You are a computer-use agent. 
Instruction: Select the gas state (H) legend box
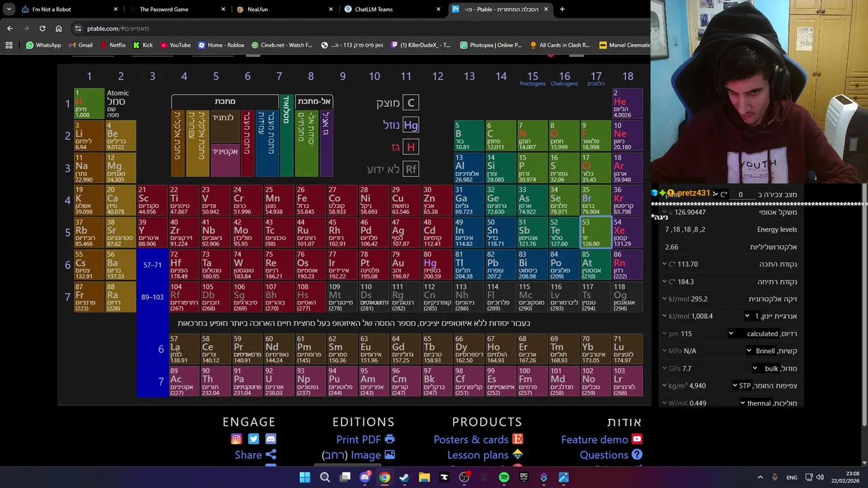pos(410,147)
